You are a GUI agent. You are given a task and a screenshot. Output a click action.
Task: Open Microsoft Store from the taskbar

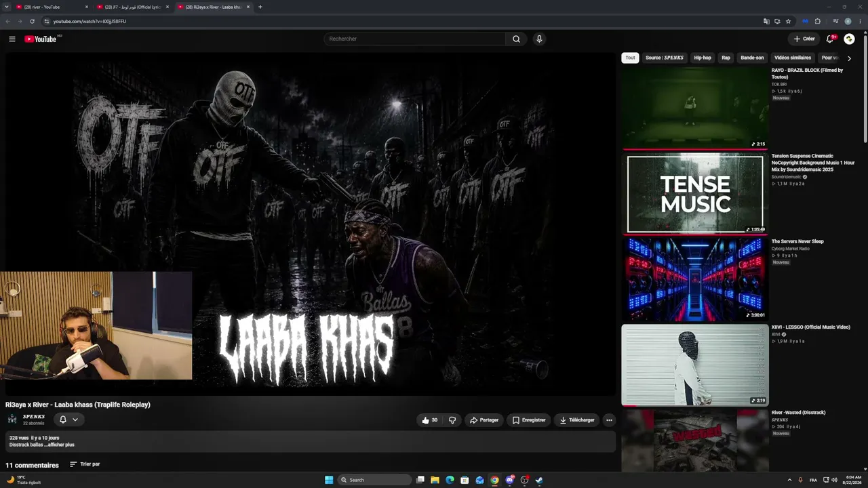(465, 480)
